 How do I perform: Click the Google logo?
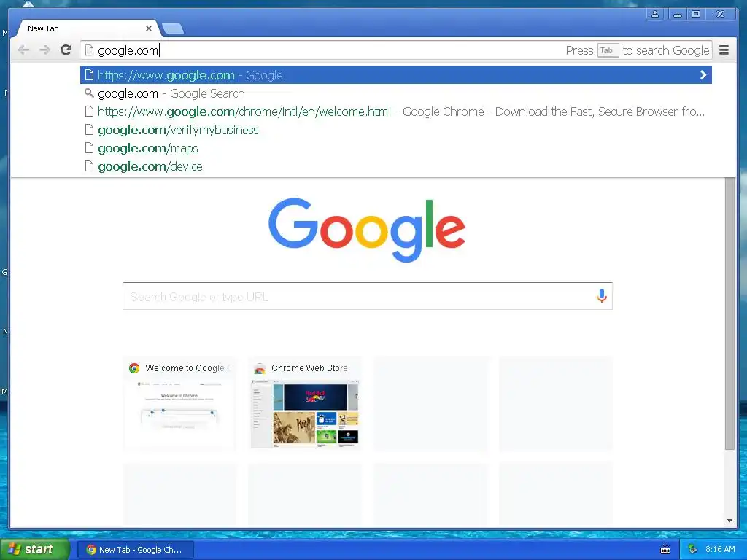tap(367, 230)
